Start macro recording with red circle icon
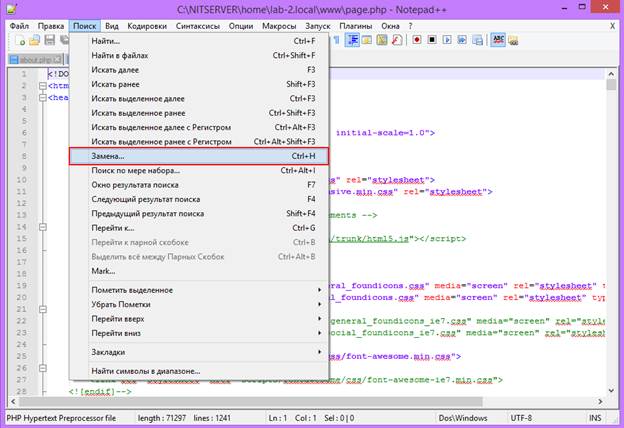 (x=417, y=40)
